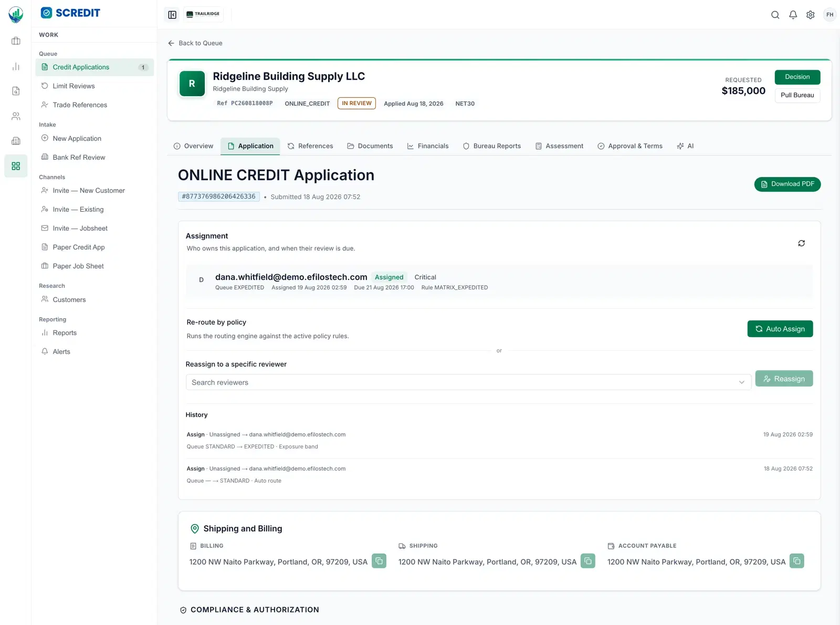840x625 pixels.
Task: Click Pull Bureau button
Action: (x=797, y=96)
